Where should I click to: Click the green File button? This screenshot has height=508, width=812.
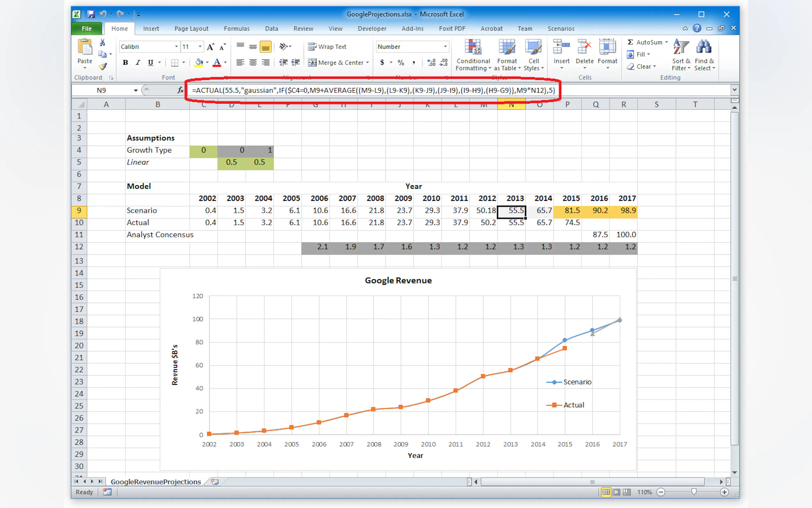pos(87,28)
